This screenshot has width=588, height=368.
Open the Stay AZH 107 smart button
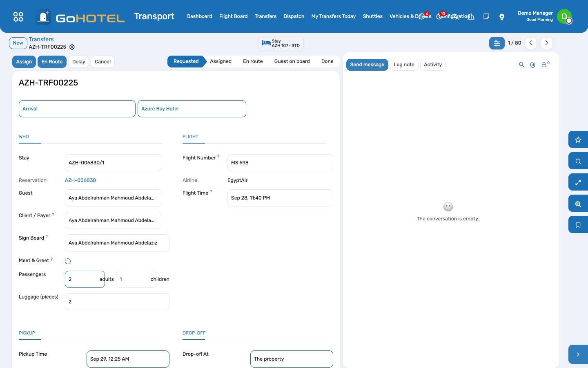[281, 43]
